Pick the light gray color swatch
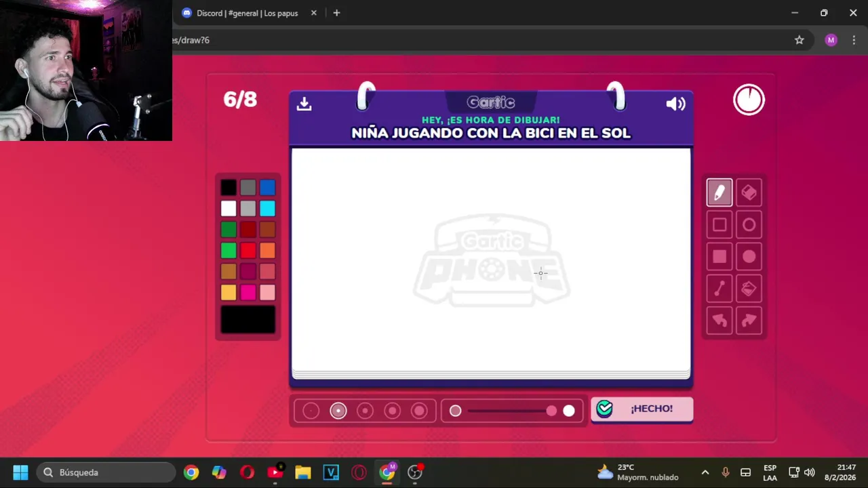 point(248,209)
